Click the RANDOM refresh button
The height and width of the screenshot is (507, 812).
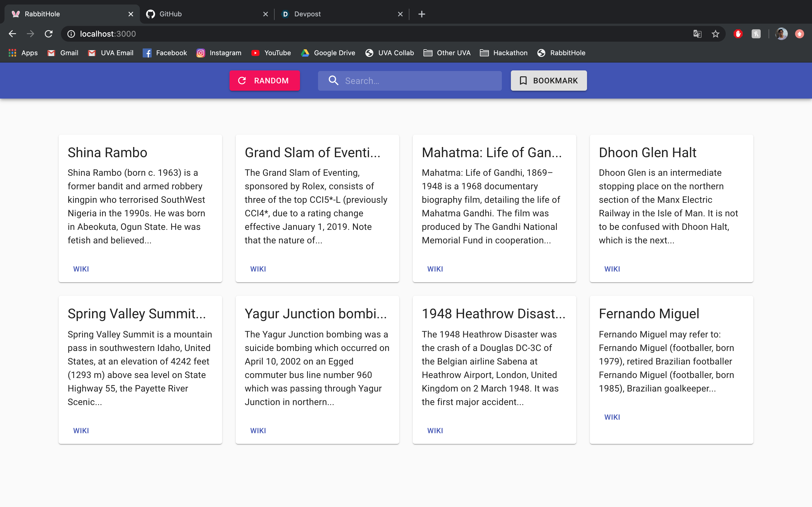[x=264, y=81]
